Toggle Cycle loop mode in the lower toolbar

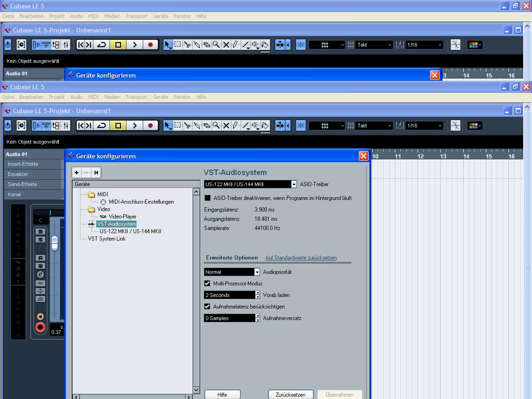(102, 126)
